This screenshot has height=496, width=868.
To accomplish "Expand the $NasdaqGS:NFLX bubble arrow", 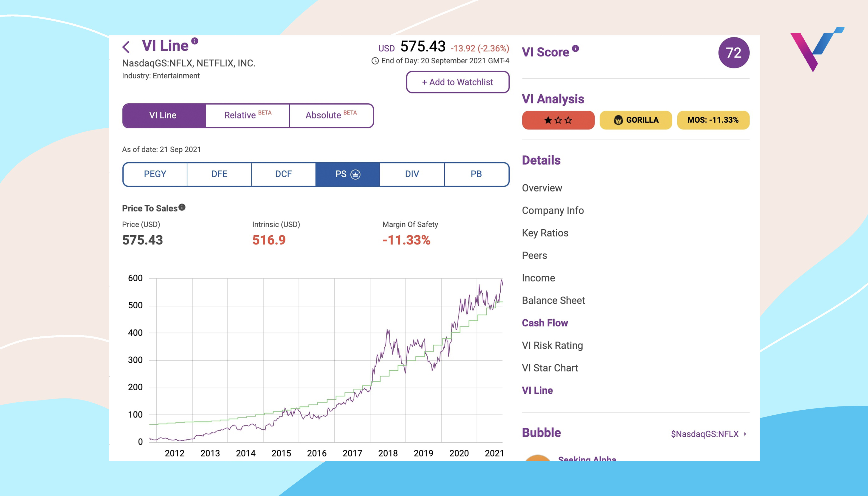I will click(x=745, y=434).
